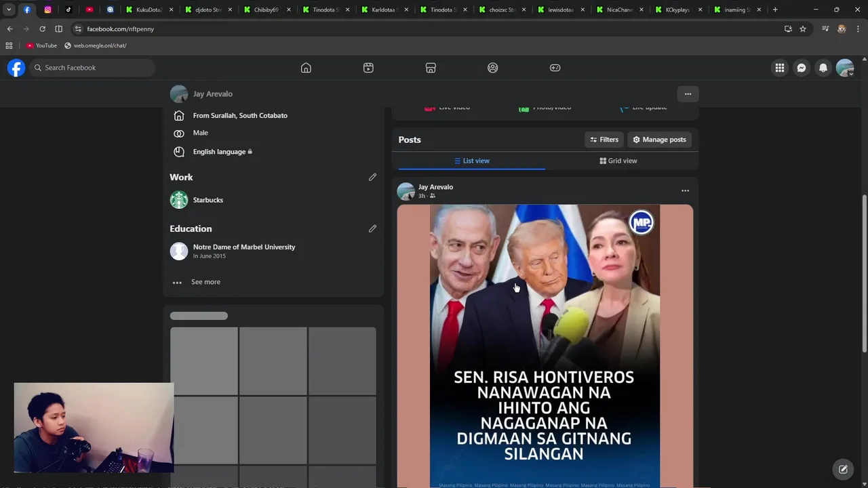868x488 pixels.
Task: Edit the Work section with pencil icon
Action: pyautogui.click(x=372, y=177)
